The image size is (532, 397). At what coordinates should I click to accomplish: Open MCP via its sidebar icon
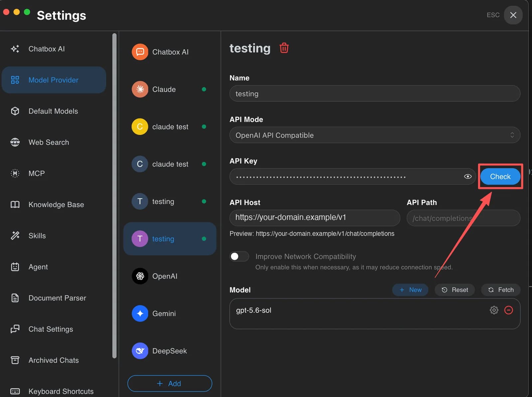pos(15,173)
